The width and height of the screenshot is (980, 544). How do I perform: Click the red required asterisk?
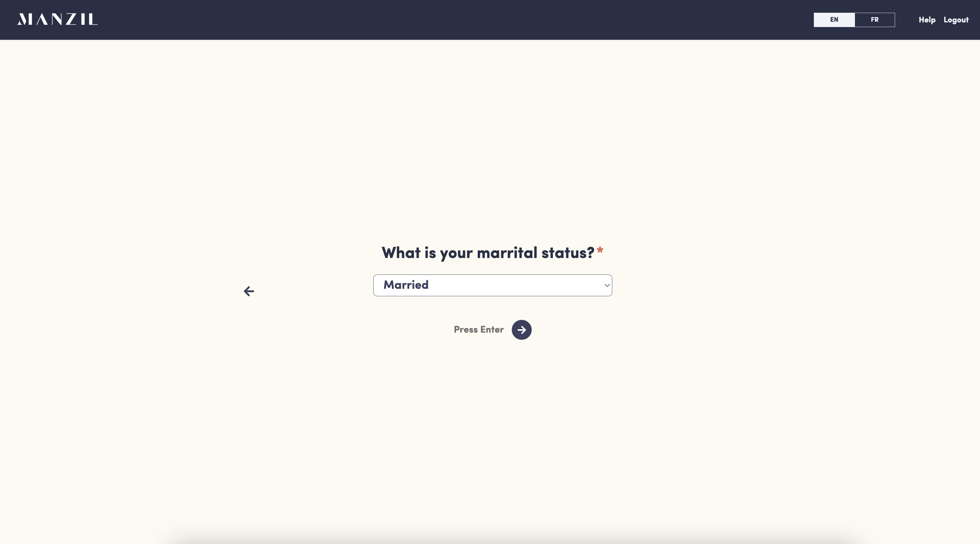pyautogui.click(x=600, y=250)
